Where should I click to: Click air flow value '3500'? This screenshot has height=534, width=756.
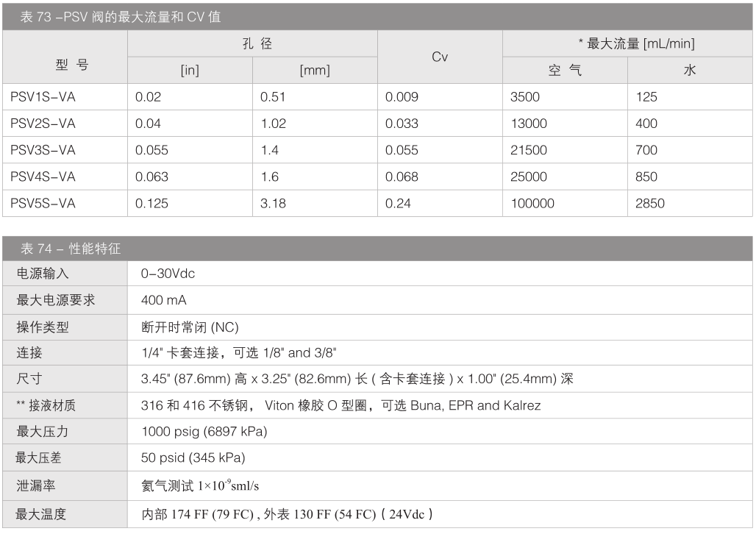tap(525, 97)
